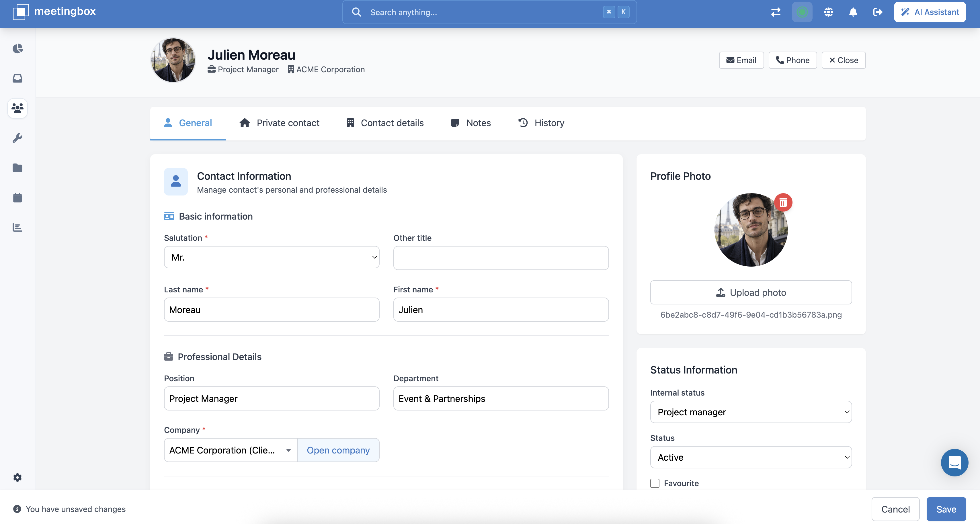
Task: Click the Email button
Action: pyautogui.click(x=741, y=60)
